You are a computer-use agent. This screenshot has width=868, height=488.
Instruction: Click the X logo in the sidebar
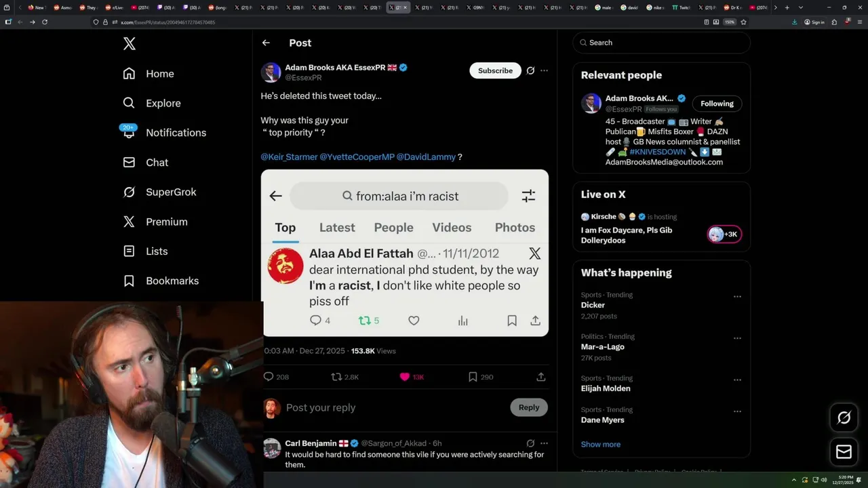click(x=130, y=44)
